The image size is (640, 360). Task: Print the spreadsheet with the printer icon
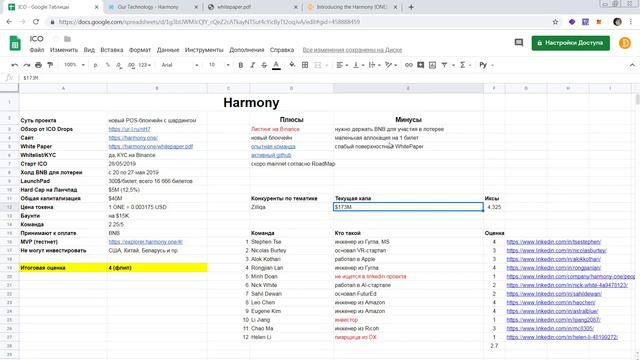(x=38, y=65)
